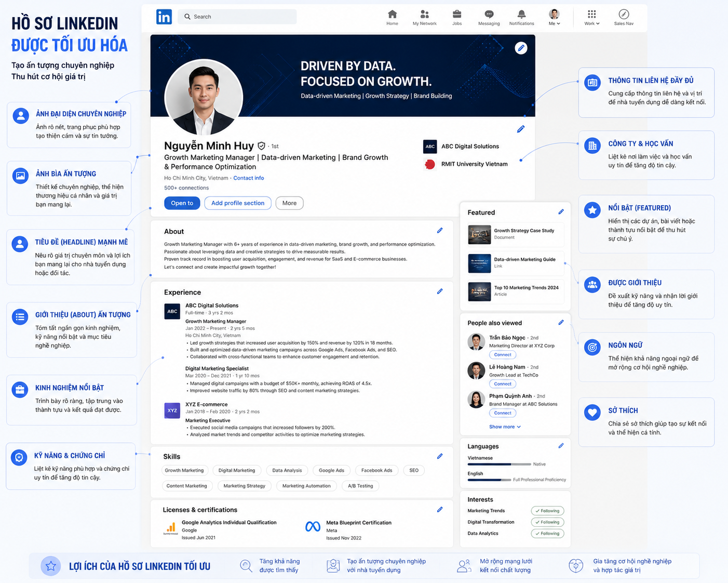The width and height of the screenshot is (728, 583).
Task: Toggle Following for Data Analytics
Action: click(547, 534)
